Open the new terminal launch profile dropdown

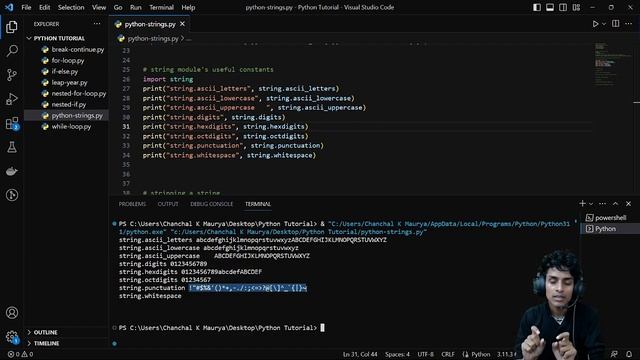[x=591, y=204]
